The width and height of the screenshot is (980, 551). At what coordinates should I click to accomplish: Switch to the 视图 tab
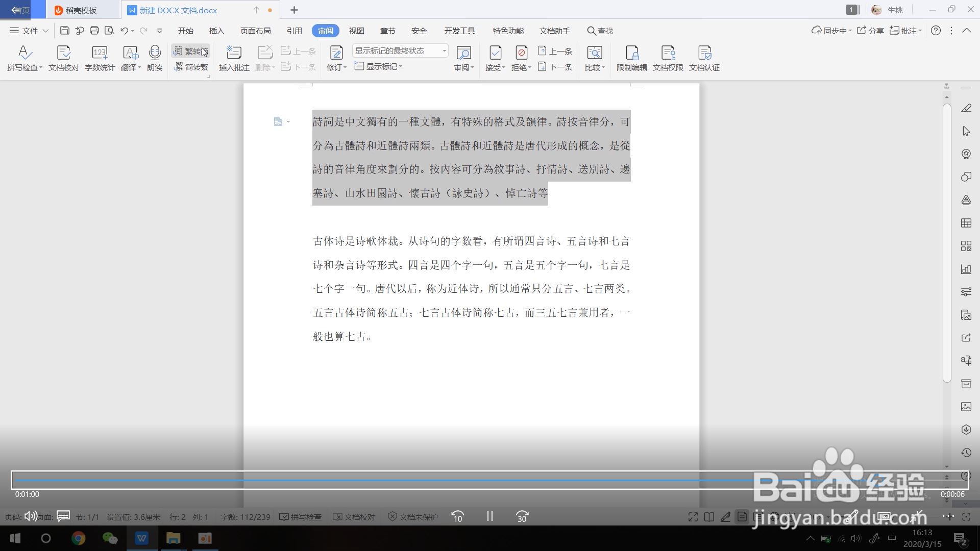356,31
